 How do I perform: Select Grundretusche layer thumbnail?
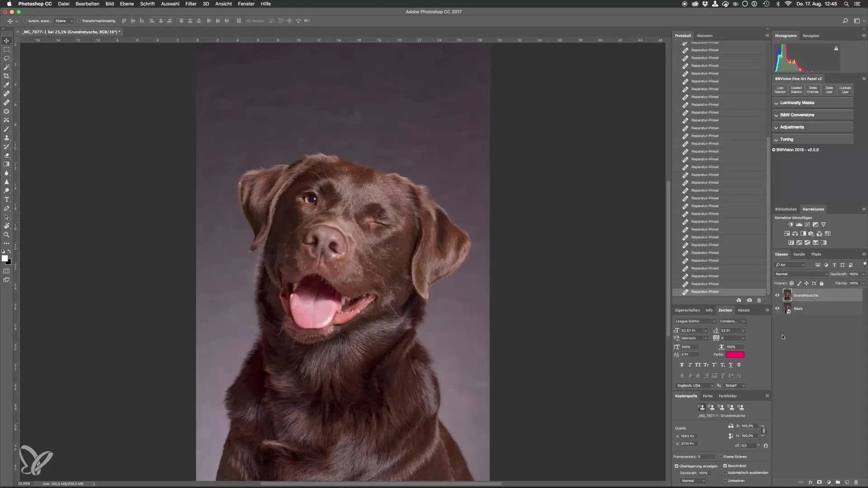[x=787, y=296]
